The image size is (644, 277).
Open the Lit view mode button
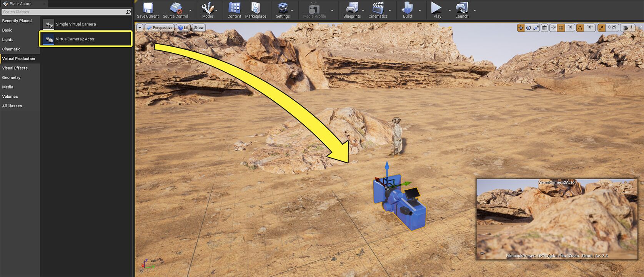tap(183, 28)
